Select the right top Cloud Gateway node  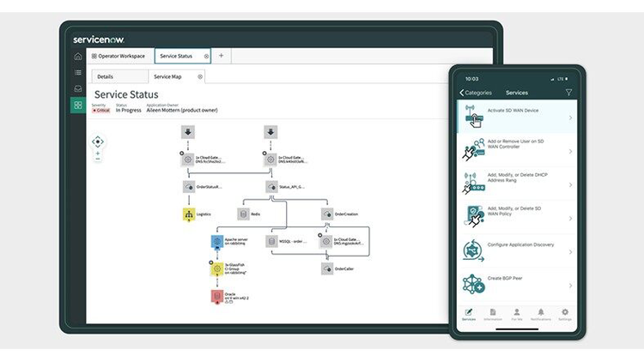tap(270, 160)
